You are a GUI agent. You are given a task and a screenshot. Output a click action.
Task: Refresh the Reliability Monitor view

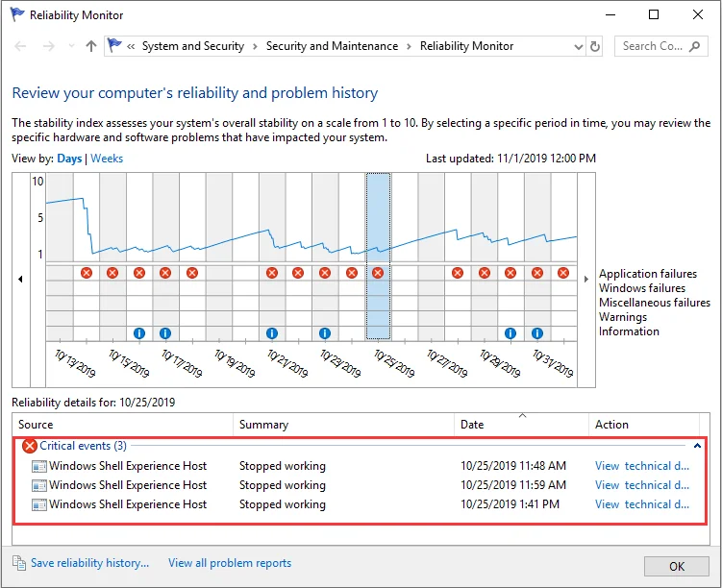594,46
